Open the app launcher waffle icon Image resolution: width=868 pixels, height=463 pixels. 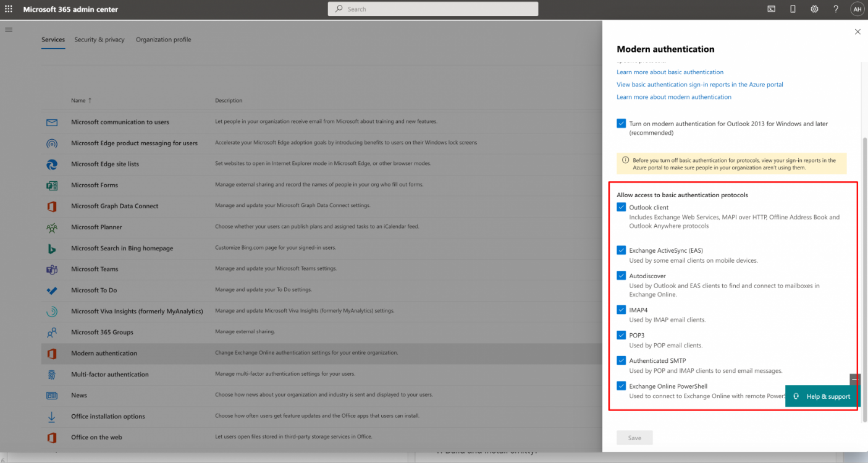click(x=9, y=9)
